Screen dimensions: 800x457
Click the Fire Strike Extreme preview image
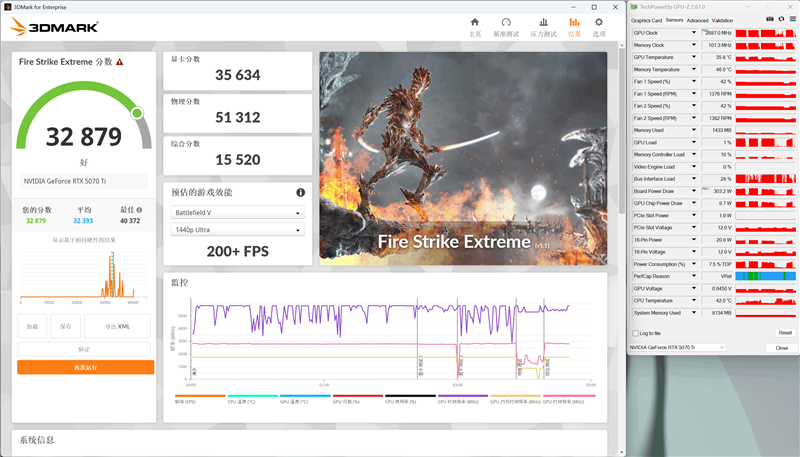[463, 158]
